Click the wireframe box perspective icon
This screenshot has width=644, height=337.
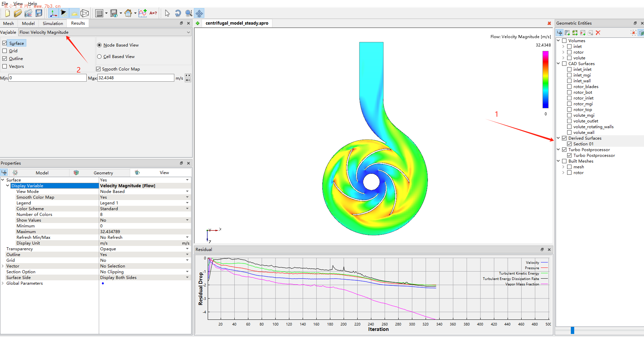click(85, 13)
